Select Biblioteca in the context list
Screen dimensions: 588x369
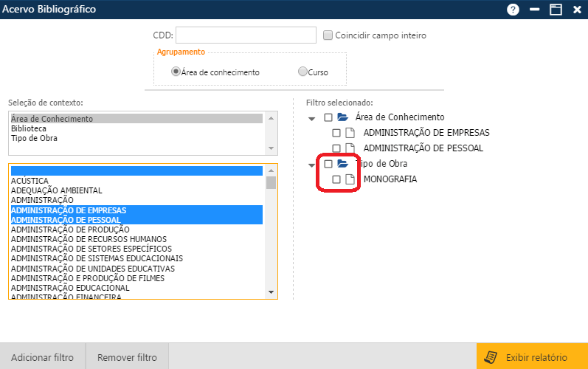(29, 128)
